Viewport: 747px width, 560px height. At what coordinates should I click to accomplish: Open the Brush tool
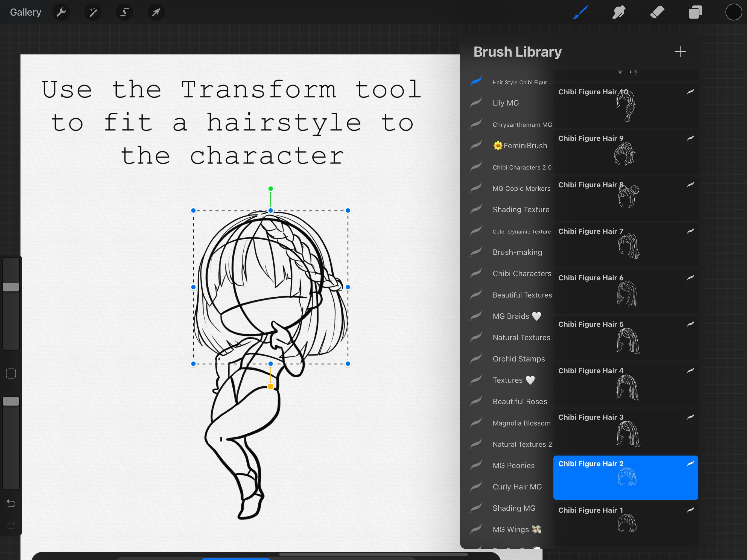pyautogui.click(x=580, y=12)
